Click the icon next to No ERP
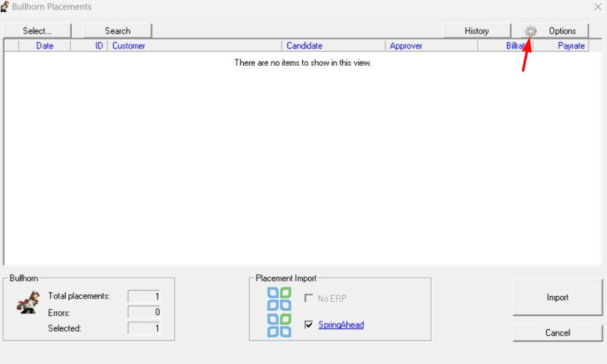 click(x=279, y=299)
